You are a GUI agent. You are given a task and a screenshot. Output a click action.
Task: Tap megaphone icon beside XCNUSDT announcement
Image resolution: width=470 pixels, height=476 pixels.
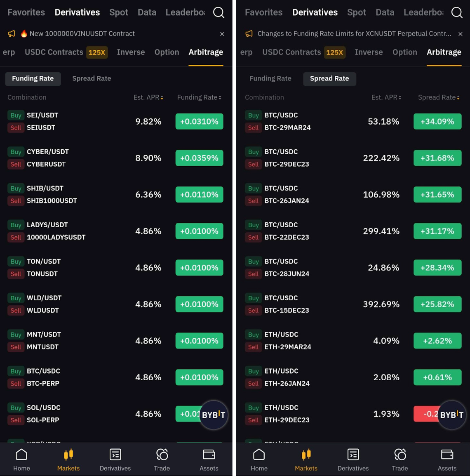[249, 34]
